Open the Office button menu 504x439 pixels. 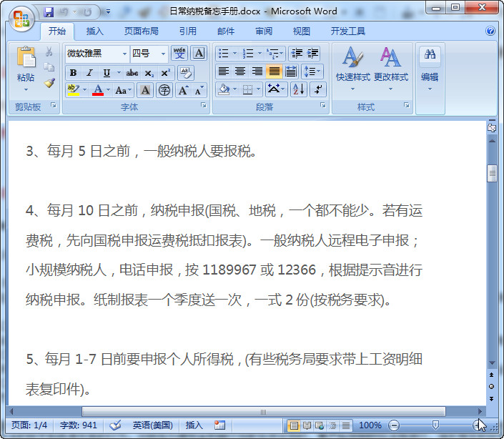tap(21, 19)
